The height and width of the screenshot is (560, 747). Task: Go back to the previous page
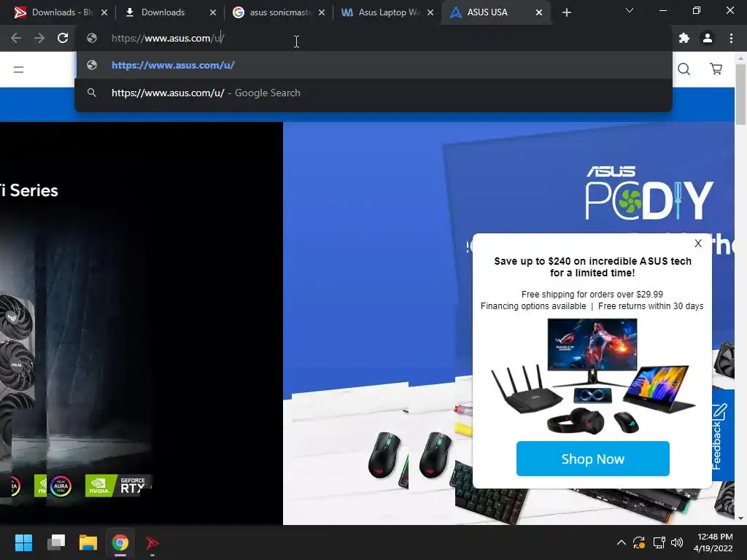pyautogui.click(x=16, y=38)
